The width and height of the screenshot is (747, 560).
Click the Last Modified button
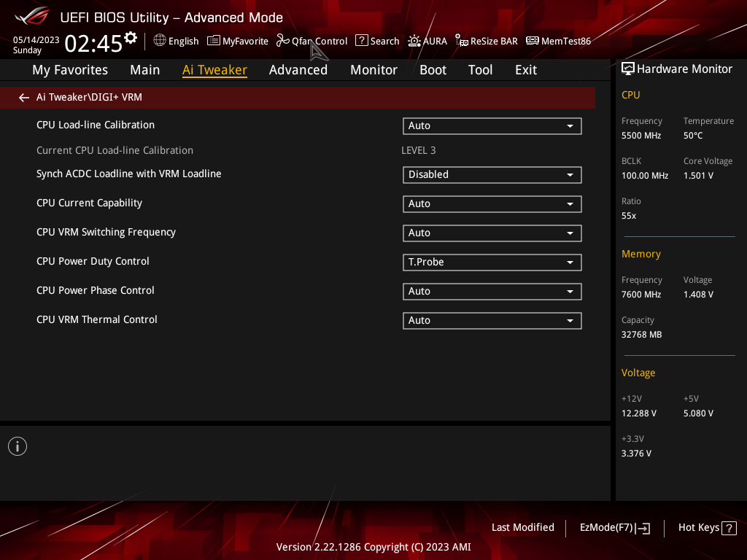coord(522,528)
